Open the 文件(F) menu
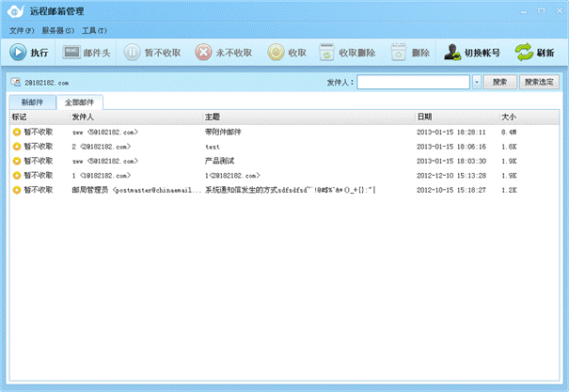Image resolution: width=569 pixels, height=392 pixels. (x=22, y=30)
